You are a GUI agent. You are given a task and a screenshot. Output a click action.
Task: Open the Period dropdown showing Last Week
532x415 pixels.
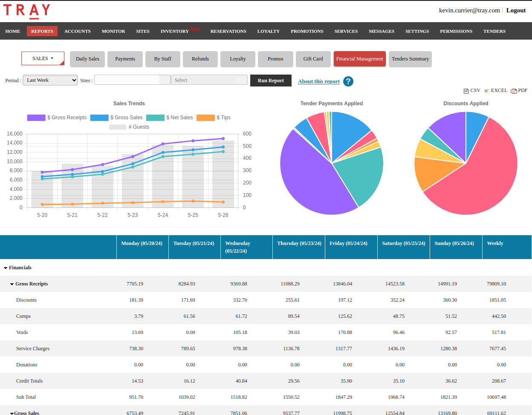coord(50,80)
